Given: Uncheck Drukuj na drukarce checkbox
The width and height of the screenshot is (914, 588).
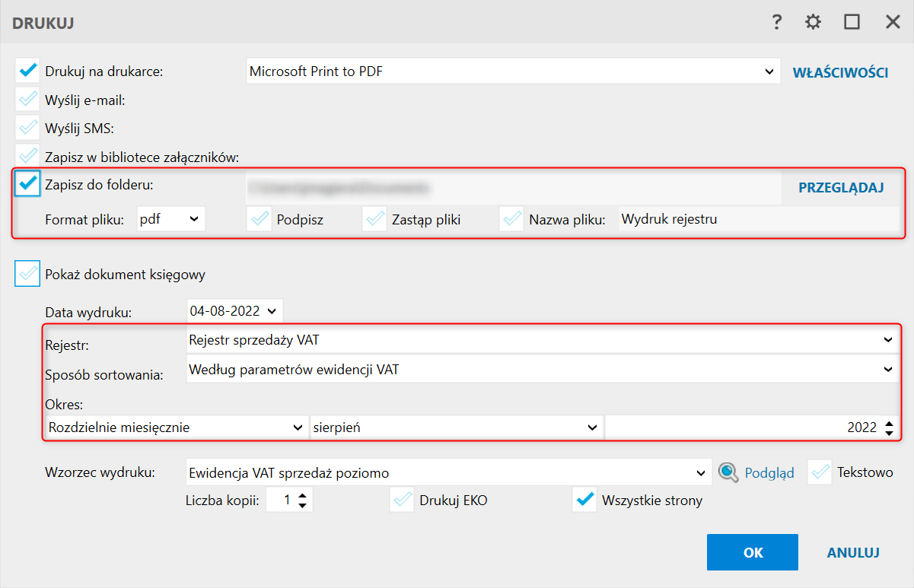Looking at the screenshot, I should click(x=27, y=72).
